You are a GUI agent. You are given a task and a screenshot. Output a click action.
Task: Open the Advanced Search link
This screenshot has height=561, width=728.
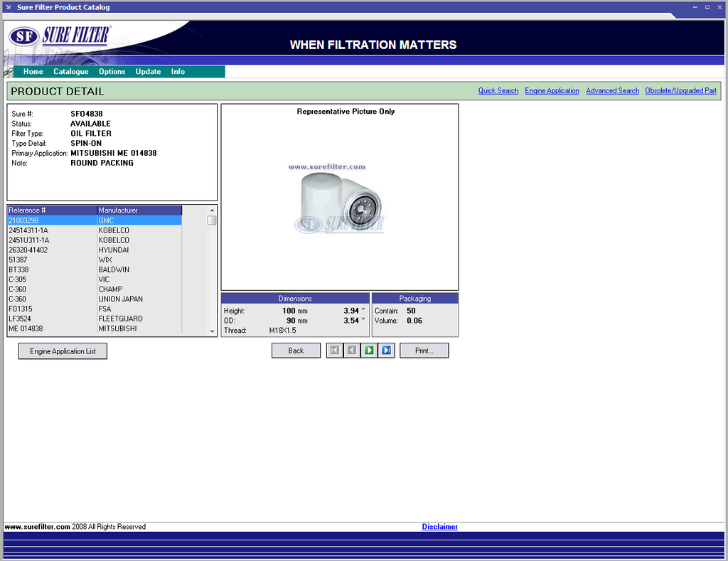(x=612, y=90)
